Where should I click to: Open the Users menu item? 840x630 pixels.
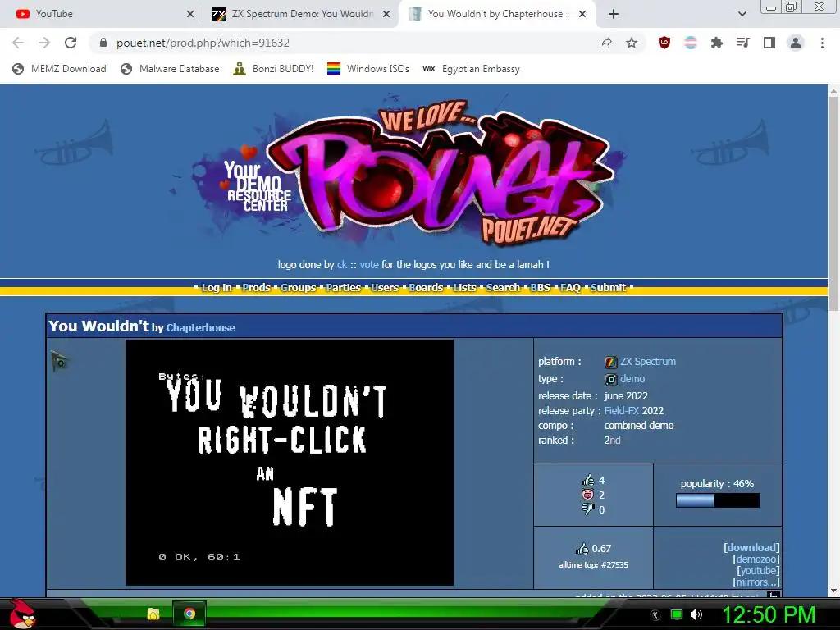point(385,288)
